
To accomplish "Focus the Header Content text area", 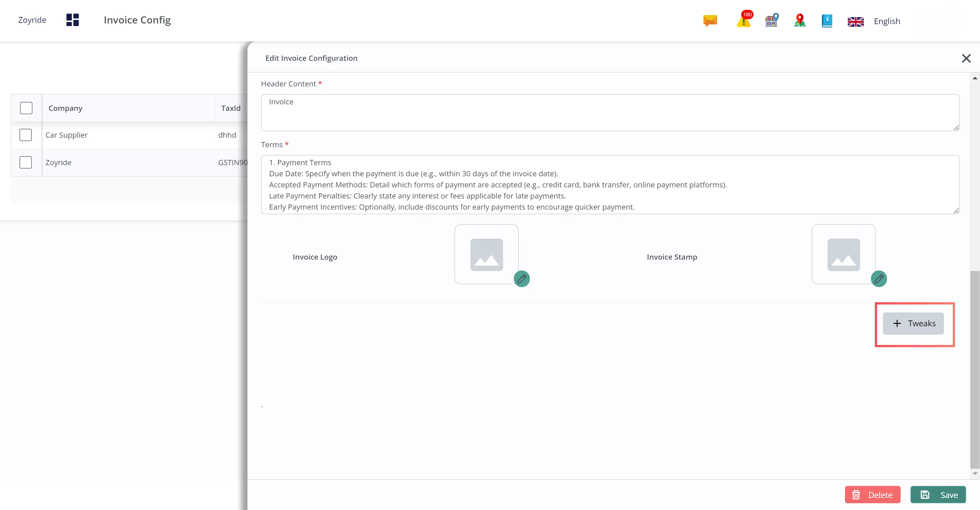I will pyautogui.click(x=610, y=112).
